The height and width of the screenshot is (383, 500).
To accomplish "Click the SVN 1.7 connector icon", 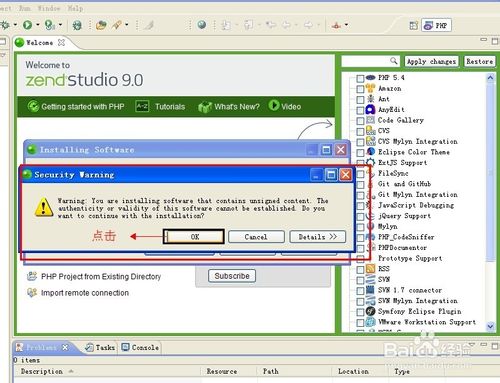I will tap(370, 290).
